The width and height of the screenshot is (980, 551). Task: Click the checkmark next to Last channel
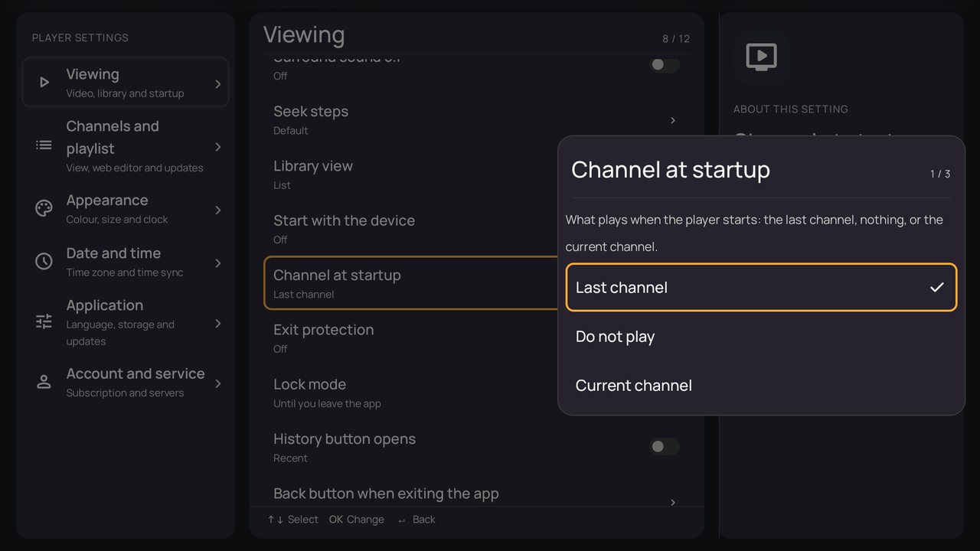937,288
